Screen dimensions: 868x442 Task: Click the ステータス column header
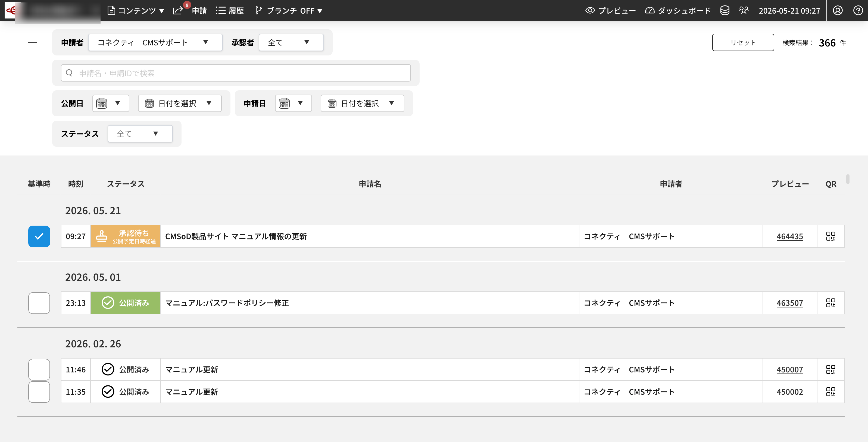(126, 184)
